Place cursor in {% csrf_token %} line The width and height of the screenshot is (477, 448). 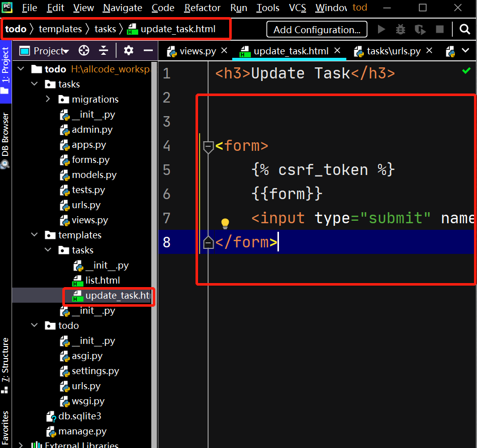(323, 169)
